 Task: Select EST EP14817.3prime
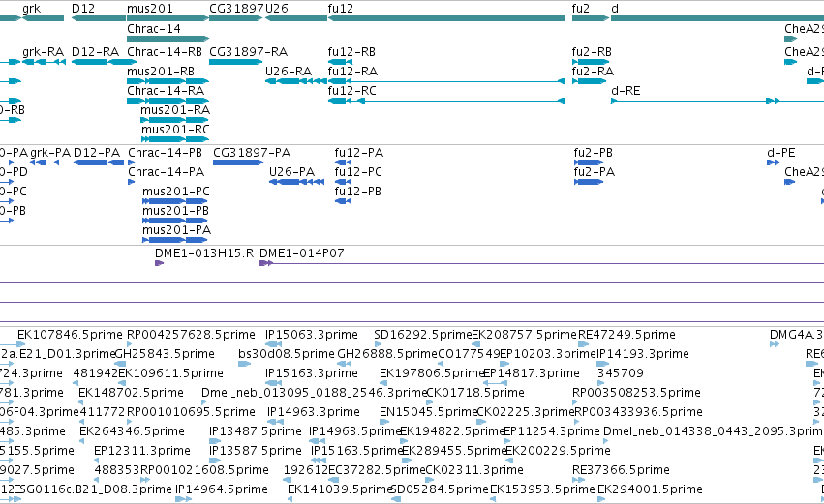click(532, 373)
